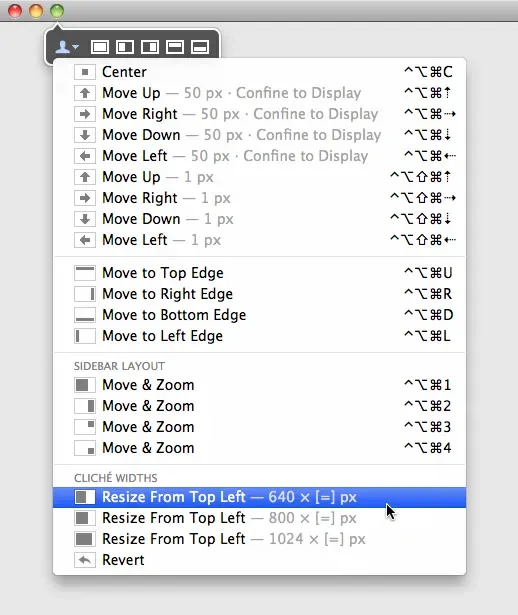This screenshot has width=518, height=615.
Task: Select the top-half layout icon in toolbar
Action: 175,47
